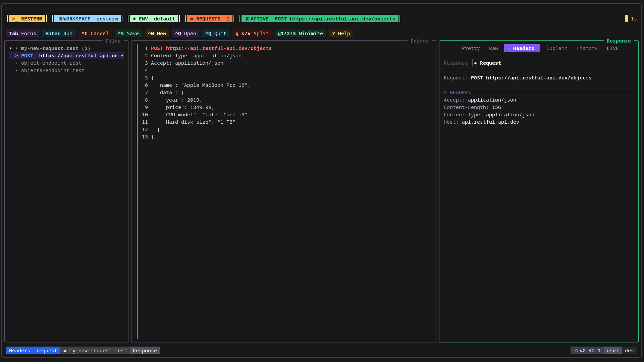Click the ENV: default badge
Image resolution: width=644 pixels, height=362 pixels.
tap(154, 19)
